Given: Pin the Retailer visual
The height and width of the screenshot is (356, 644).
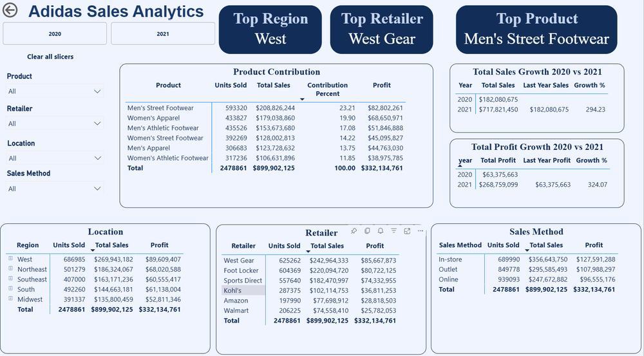Looking at the screenshot, I should [x=354, y=231].
